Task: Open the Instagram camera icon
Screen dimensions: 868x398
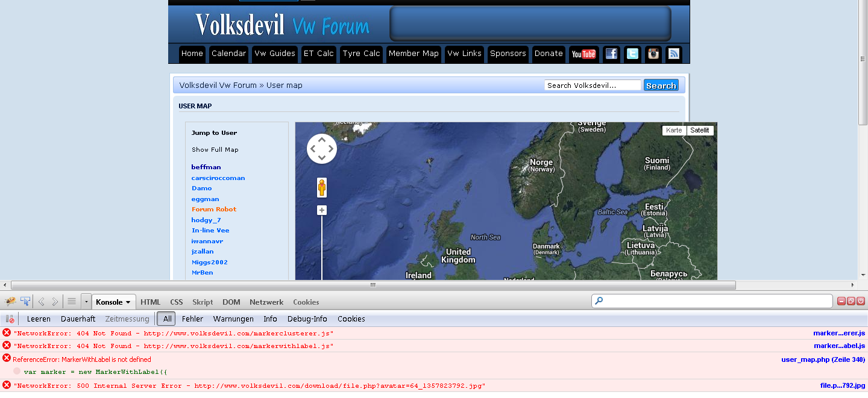Action: coord(653,54)
